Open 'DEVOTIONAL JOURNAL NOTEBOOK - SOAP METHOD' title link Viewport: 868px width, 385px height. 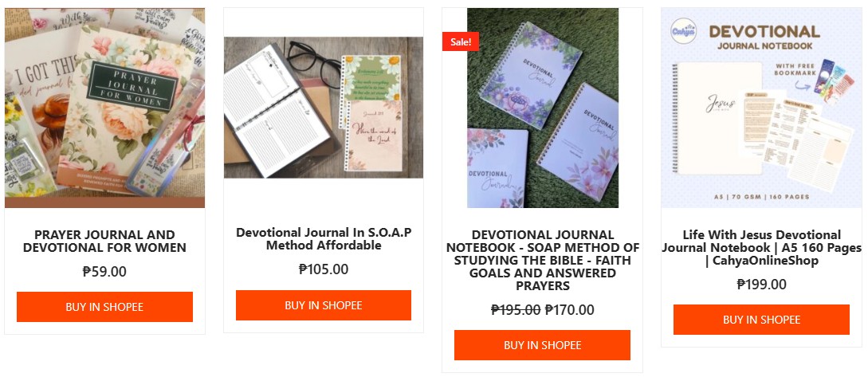(x=543, y=261)
